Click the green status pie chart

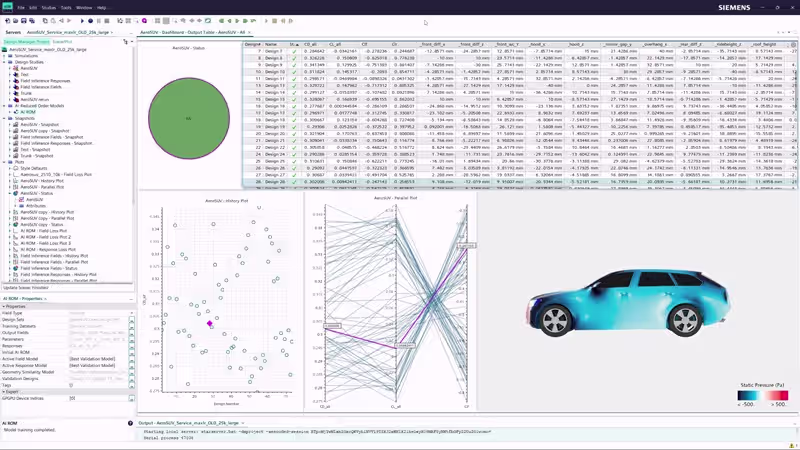coord(189,118)
